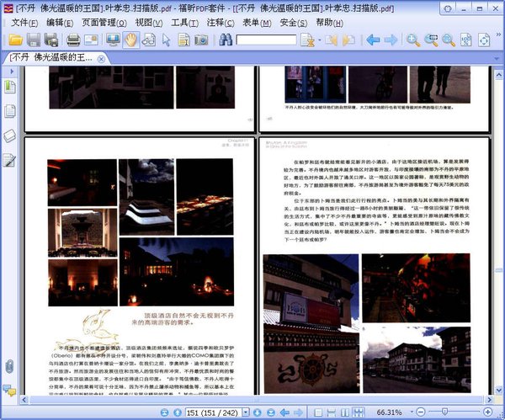Switch to continuous facing layout
Viewport: 505px width, 420px height.
359,412
